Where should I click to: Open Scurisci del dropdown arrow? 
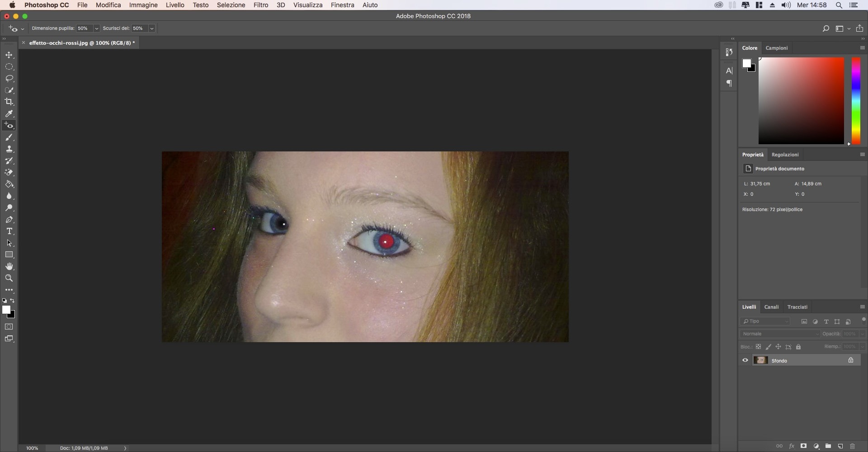152,28
